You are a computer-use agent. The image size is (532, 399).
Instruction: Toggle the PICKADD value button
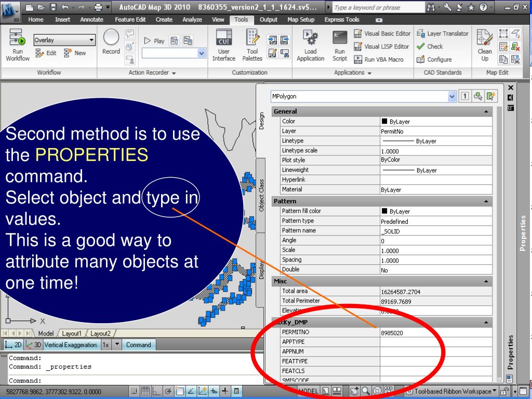[x=464, y=96]
